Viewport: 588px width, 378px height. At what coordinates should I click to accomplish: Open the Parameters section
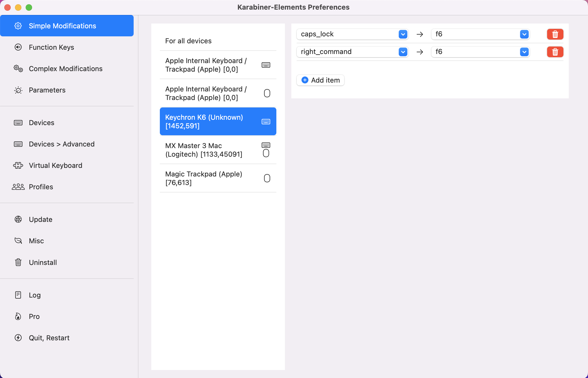47,90
